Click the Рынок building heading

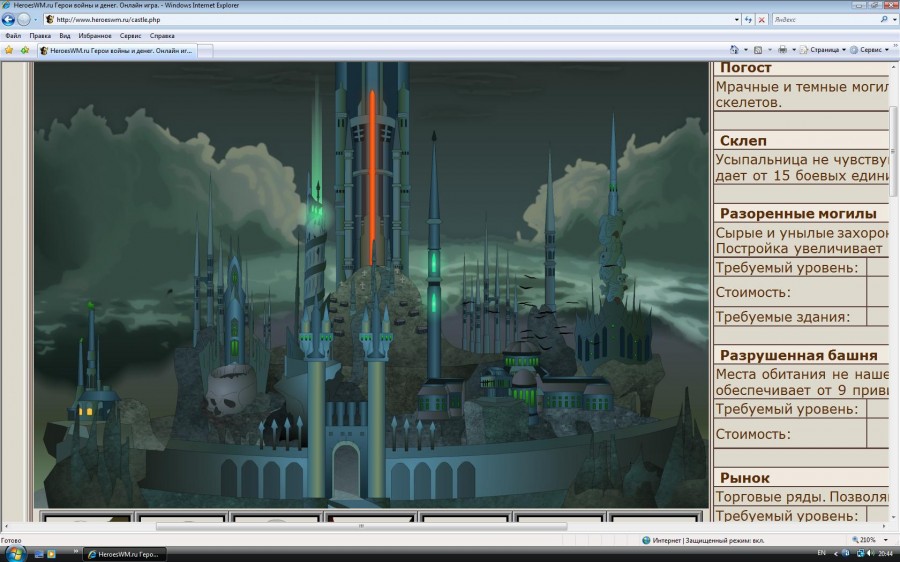point(745,478)
